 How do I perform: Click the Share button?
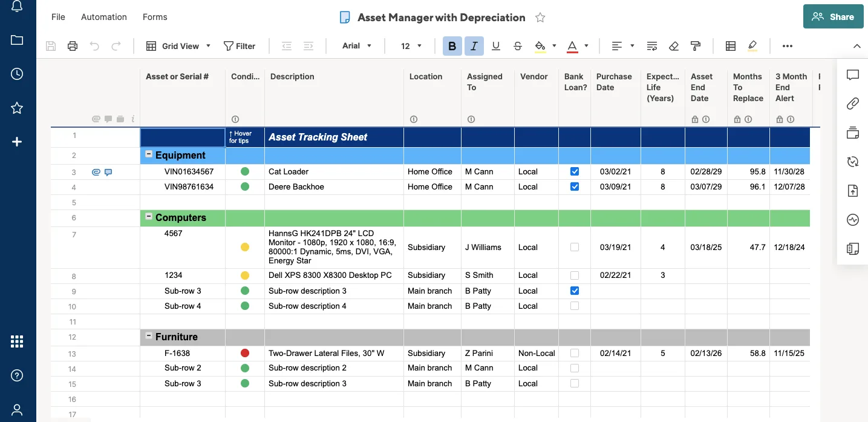pos(833,17)
